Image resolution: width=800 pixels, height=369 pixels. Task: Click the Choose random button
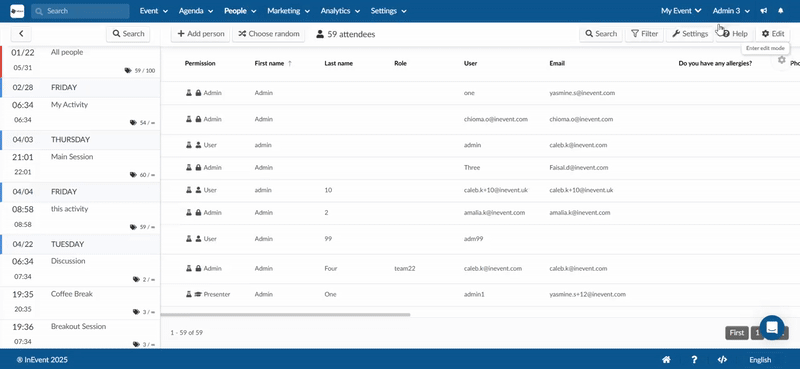[x=269, y=34]
